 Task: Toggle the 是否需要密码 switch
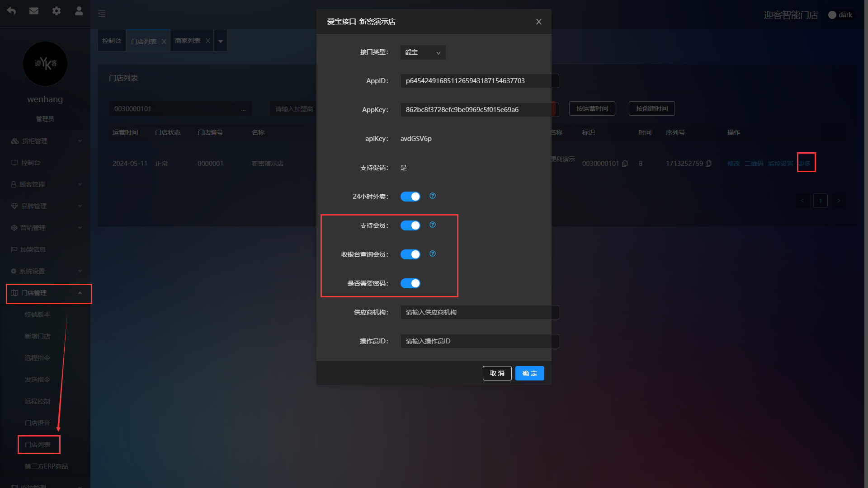pyautogui.click(x=410, y=283)
